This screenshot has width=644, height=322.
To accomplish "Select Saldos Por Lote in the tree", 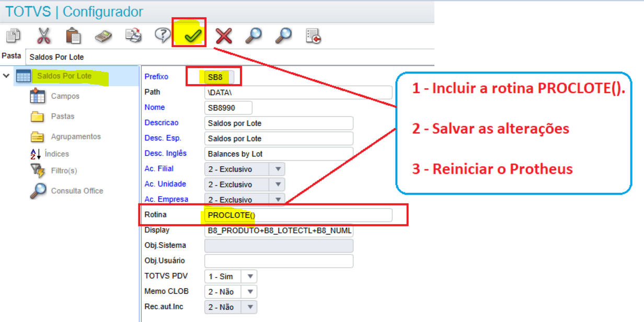I will click(x=64, y=76).
